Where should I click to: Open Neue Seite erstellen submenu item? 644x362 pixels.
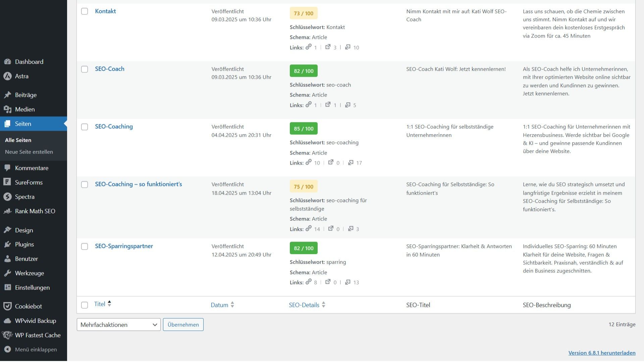tap(29, 152)
